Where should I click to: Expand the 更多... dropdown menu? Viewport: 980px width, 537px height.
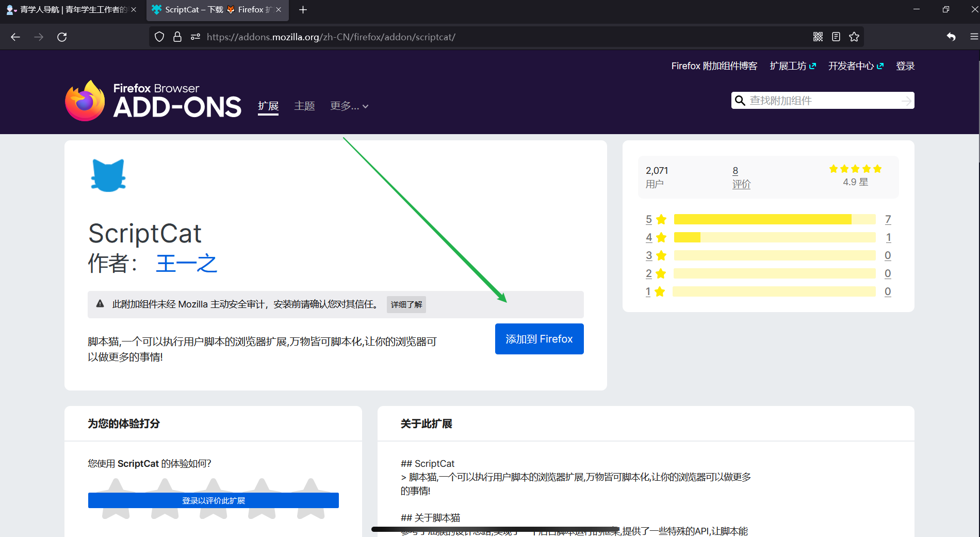(x=349, y=106)
